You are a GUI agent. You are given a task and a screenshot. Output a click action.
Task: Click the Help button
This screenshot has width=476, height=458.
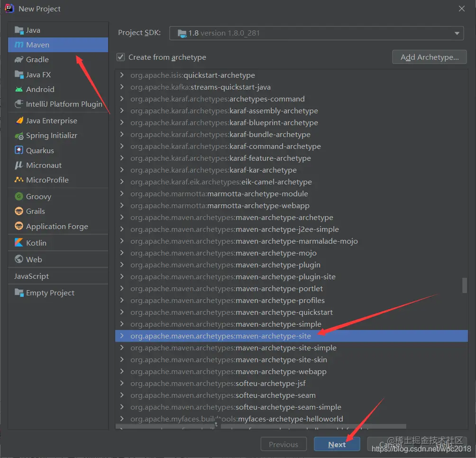tap(444, 444)
